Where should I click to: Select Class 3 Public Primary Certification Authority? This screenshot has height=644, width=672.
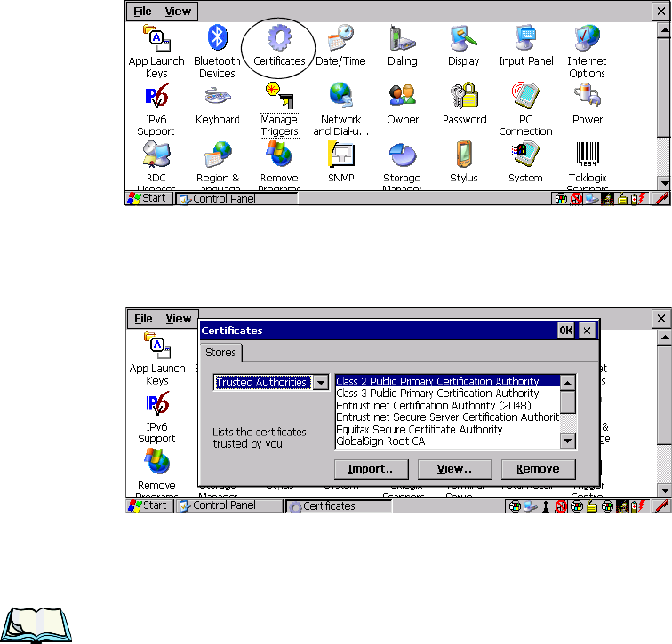point(447,393)
